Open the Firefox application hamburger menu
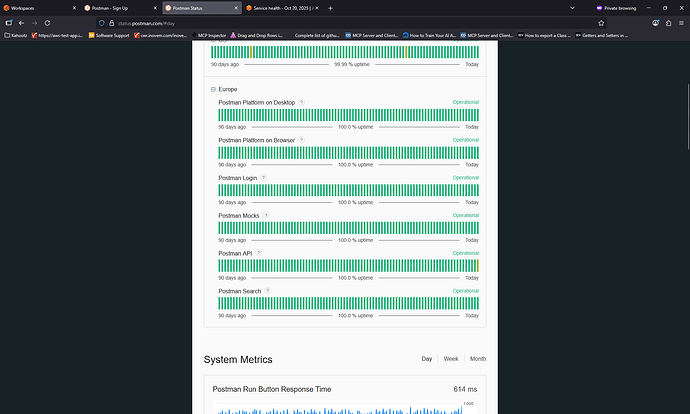The width and height of the screenshot is (690, 414). [681, 23]
